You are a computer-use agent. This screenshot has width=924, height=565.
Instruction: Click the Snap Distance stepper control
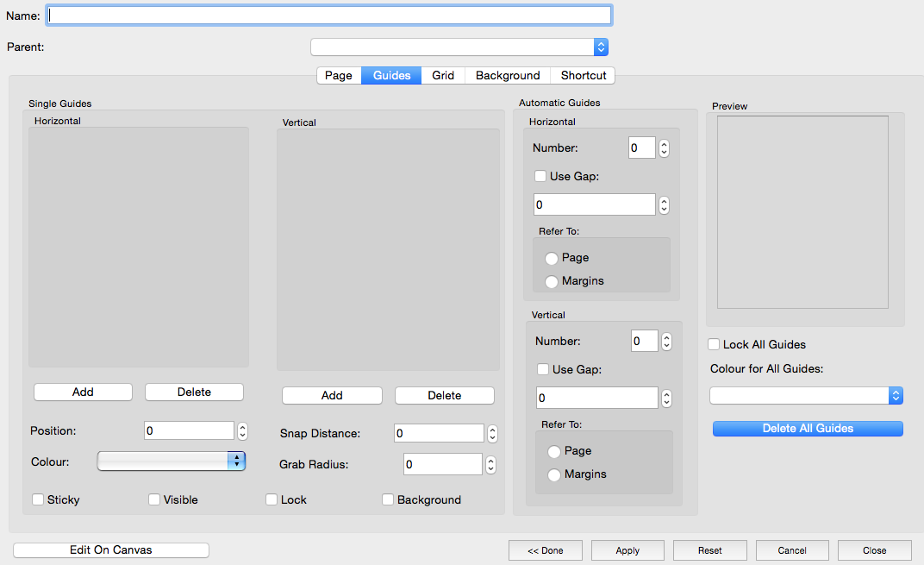(x=492, y=434)
